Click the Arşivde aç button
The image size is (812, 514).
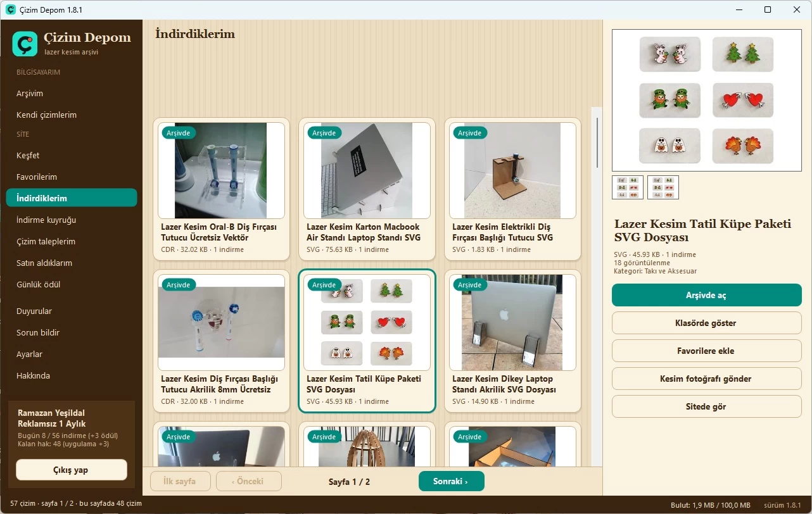coord(707,296)
